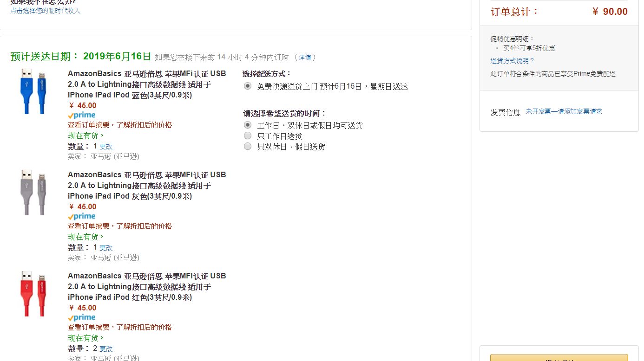Viewport: 644px width, 361px height.
Task: Open 详情 link next to estimated delivery date
Action: point(305,57)
